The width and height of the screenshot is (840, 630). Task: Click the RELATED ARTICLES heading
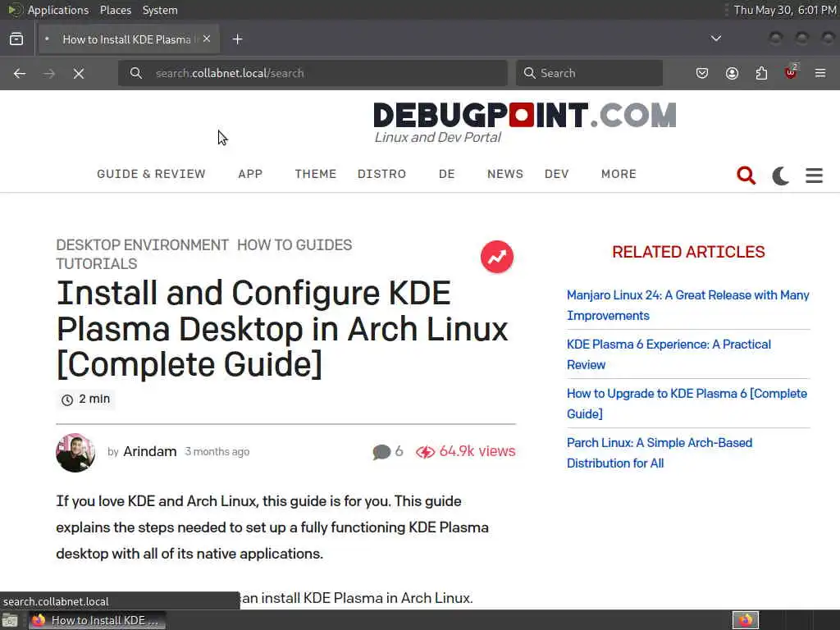click(688, 252)
